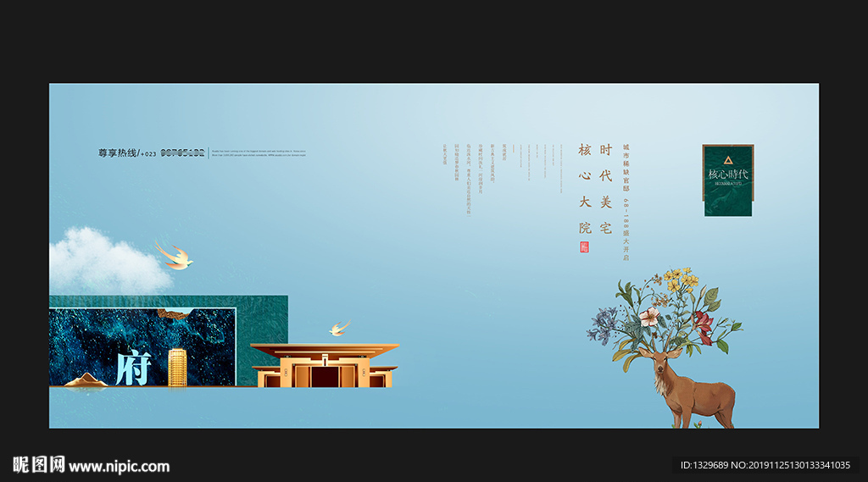868x482 pixels.
Task: Click the upper swallow near the cloud
Action: 174,255
